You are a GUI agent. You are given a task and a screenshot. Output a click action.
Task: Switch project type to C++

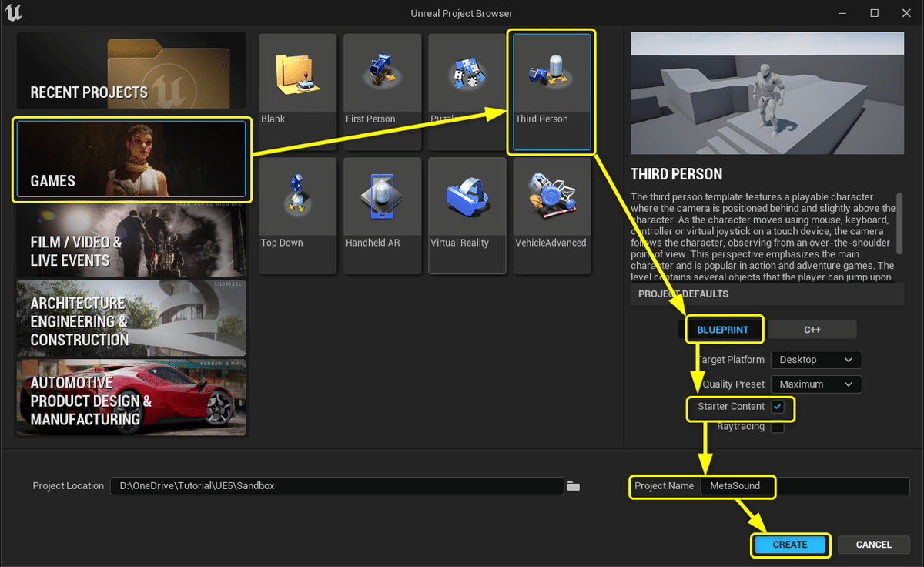[x=812, y=330]
